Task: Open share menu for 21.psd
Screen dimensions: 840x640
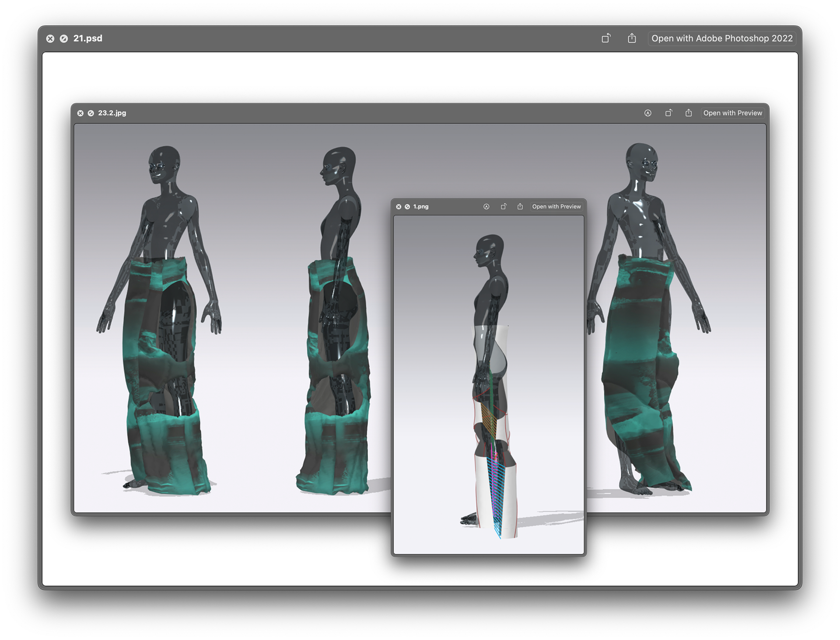Action: click(632, 38)
